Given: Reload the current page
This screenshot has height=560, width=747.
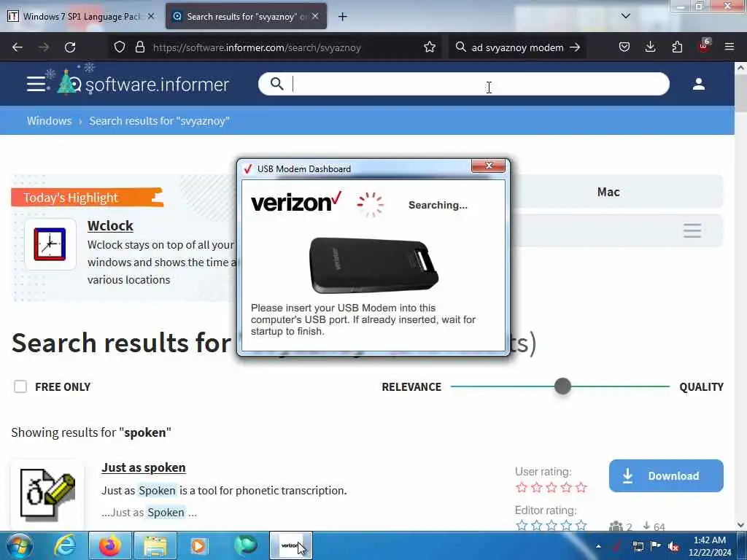Looking at the screenshot, I should pos(70,47).
